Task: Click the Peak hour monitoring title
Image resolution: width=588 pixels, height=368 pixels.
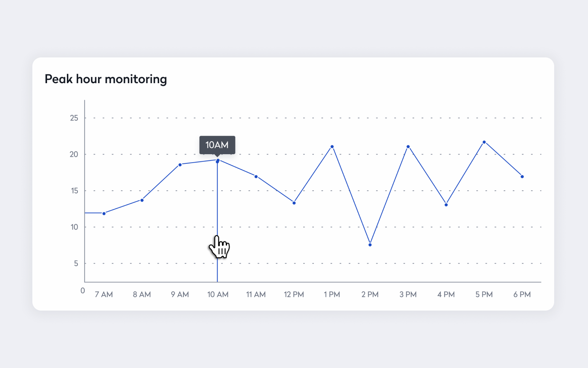Action: click(x=106, y=79)
